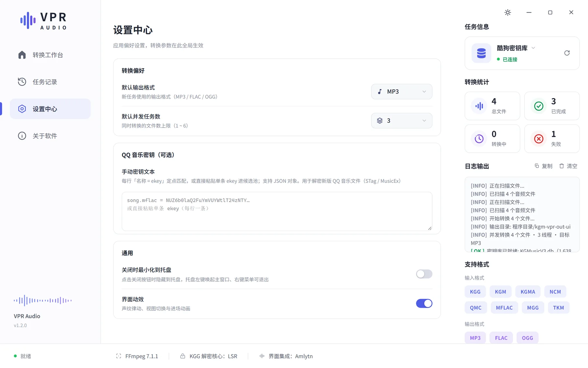Click the waveform icon beside 界面集成
588x368 pixels.
[262, 356]
